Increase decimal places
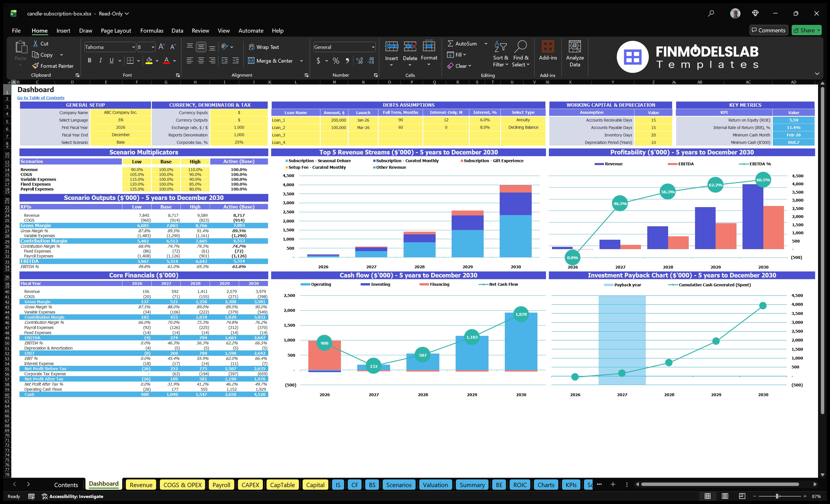 tap(359, 61)
